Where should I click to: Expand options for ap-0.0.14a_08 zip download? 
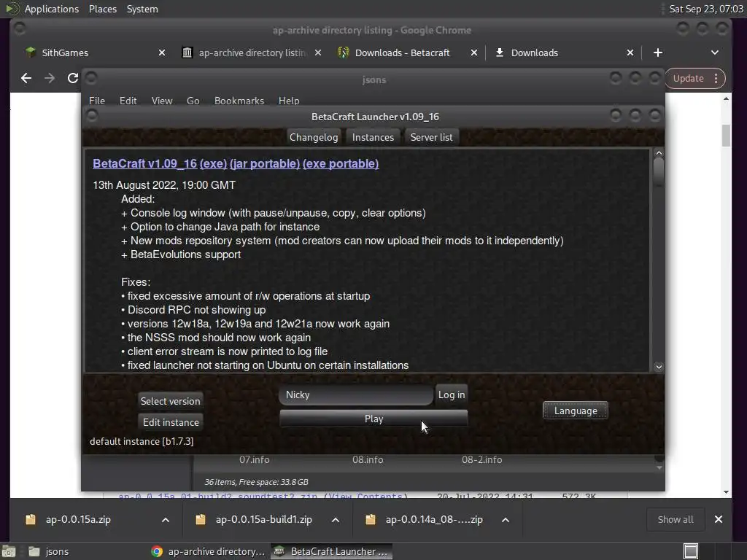click(506, 520)
